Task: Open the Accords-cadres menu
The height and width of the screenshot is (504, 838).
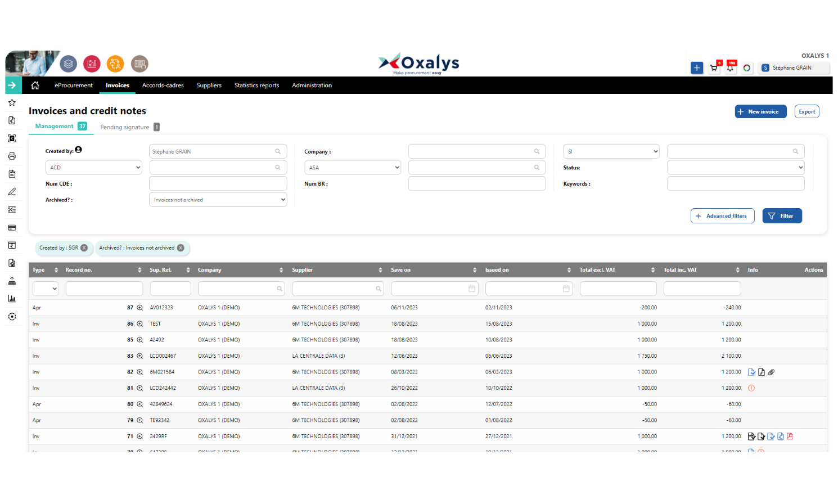Action: click(x=163, y=85)
